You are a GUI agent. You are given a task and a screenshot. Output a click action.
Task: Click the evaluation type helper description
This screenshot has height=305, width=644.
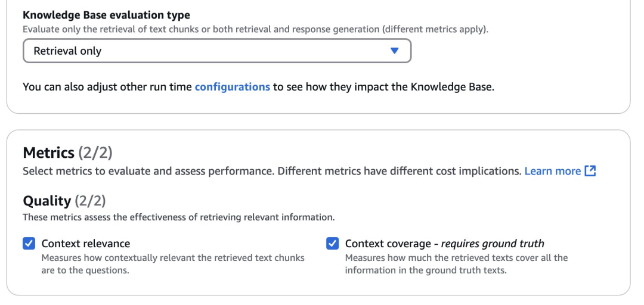click(255, 29)
